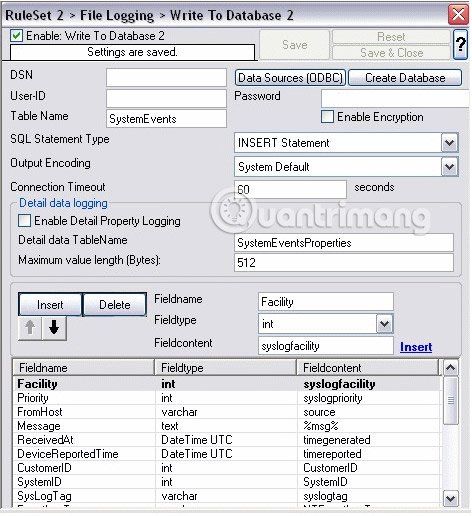Click the Create Database button

click(405, 78)
